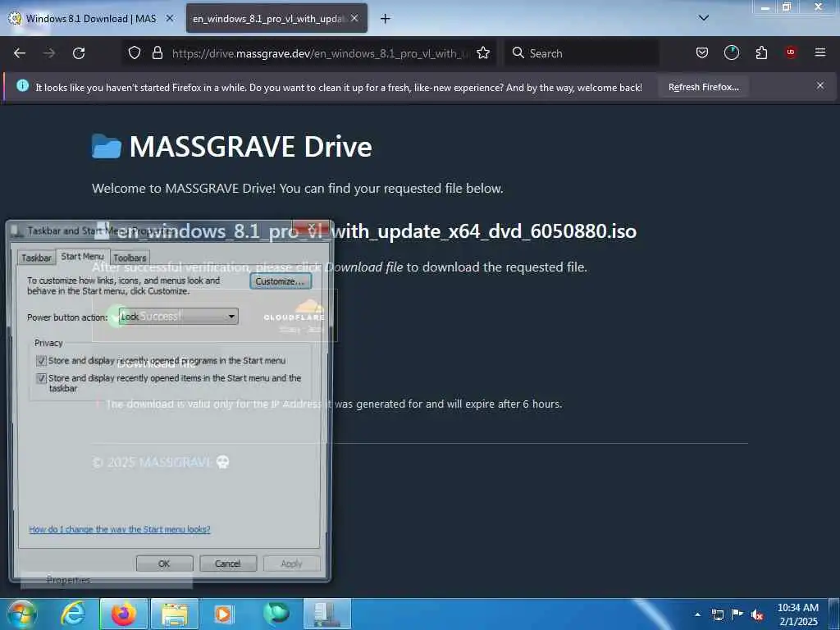This screenshot has width=840, height=630.
Task: Toggle store recently opened items checkbox
Action: [x=41, y=378]
